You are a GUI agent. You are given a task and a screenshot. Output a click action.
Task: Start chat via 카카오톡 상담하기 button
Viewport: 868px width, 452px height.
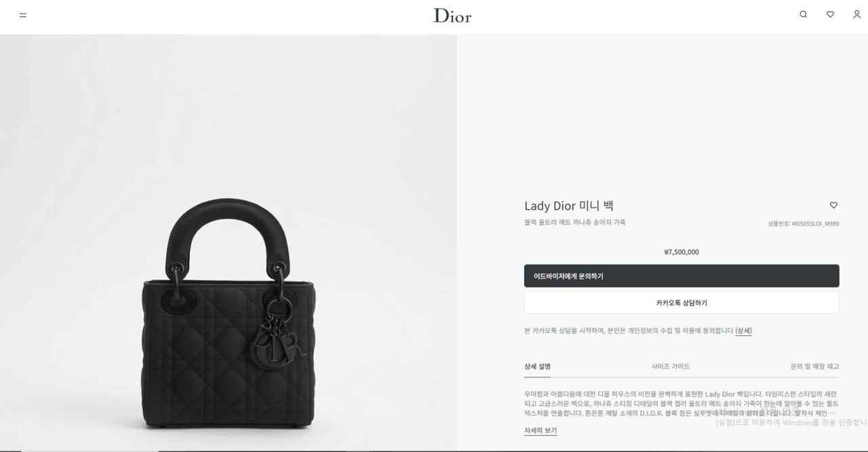(x=682, y=303)
